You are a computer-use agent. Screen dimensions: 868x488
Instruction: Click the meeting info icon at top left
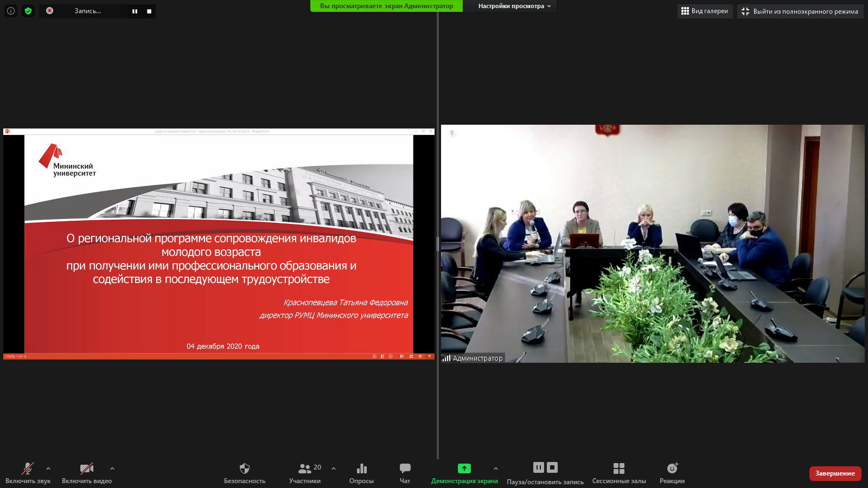coord(11,11)
